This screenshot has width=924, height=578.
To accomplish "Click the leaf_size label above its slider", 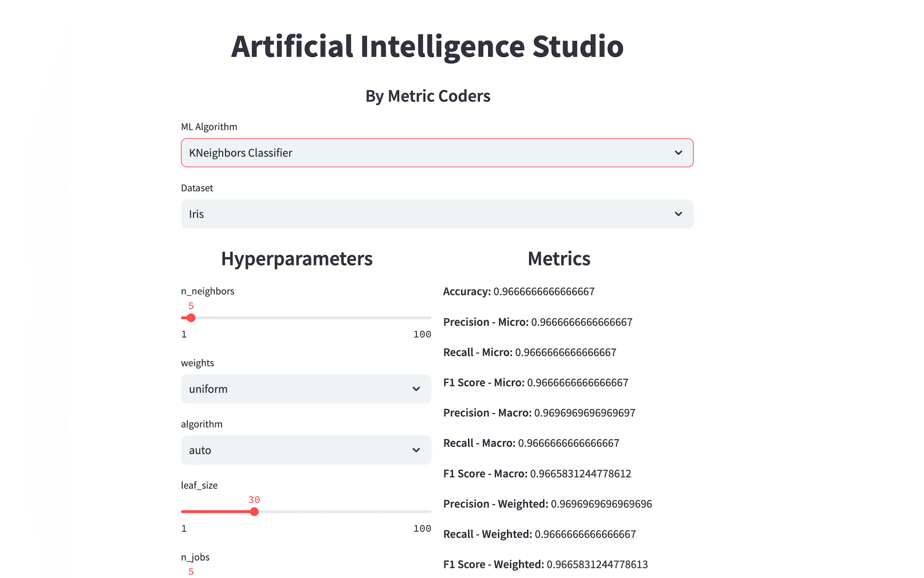I will pos(199,485).
